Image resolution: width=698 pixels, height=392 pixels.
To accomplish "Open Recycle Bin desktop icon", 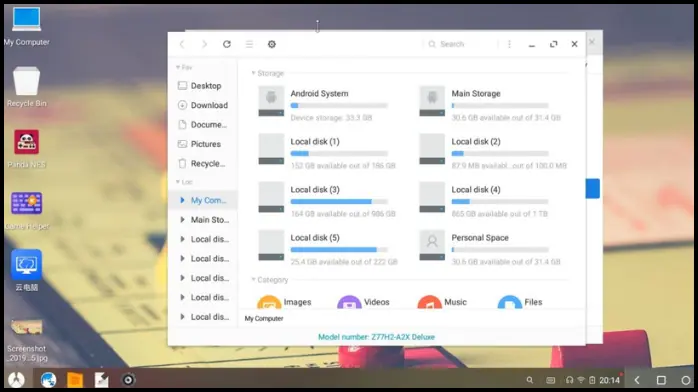I will point(27,87).
